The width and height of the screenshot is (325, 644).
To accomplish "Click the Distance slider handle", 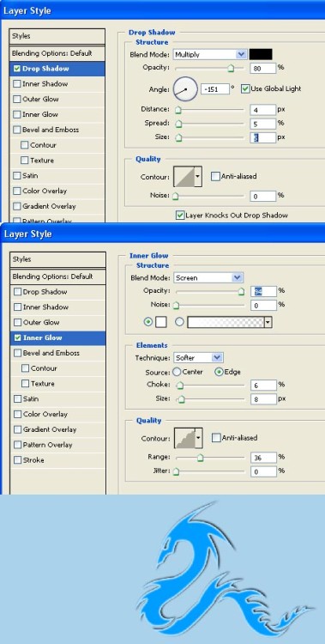I will (178, 111).
